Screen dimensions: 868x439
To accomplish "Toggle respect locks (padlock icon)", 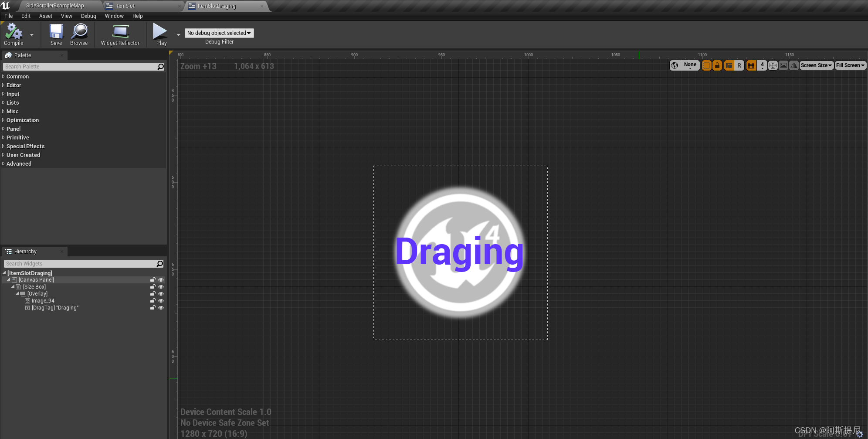I will (717, 65).
